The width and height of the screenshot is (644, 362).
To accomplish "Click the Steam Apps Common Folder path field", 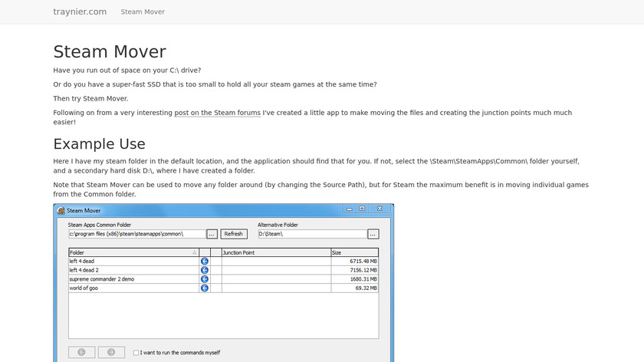I will coord(136,234).
